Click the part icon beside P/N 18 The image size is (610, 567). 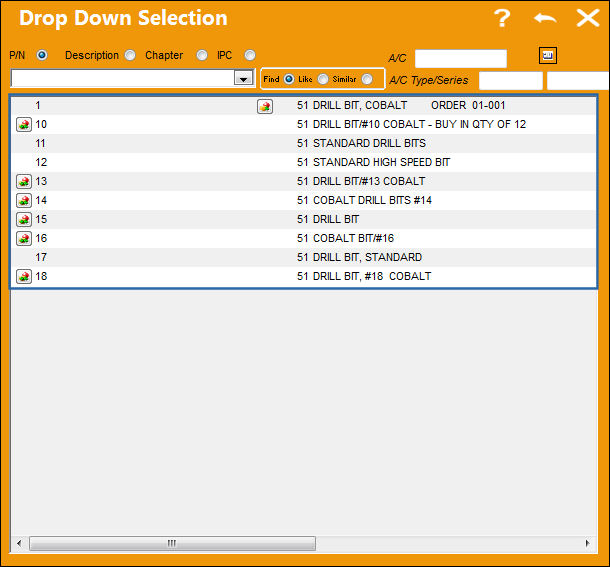(24, 276)
